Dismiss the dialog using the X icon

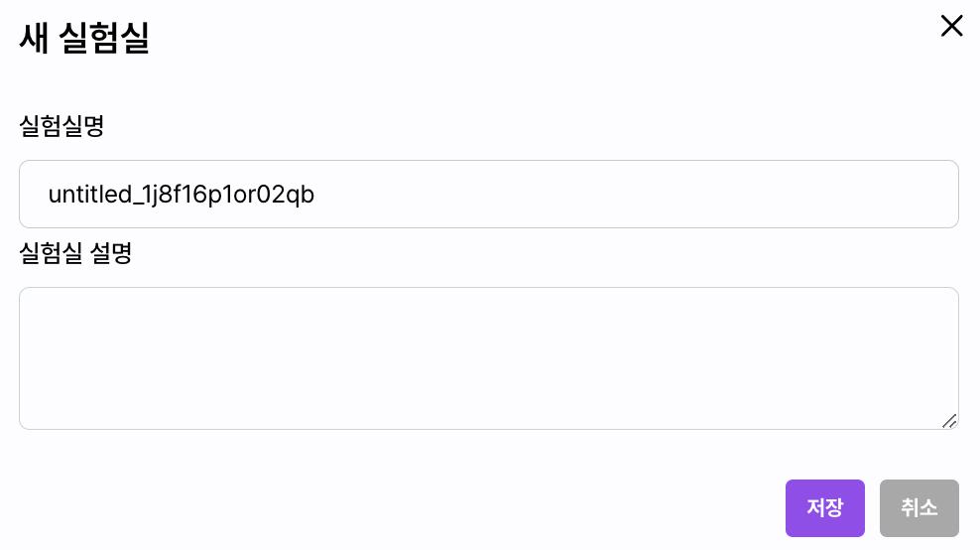[x=951, y=26]
